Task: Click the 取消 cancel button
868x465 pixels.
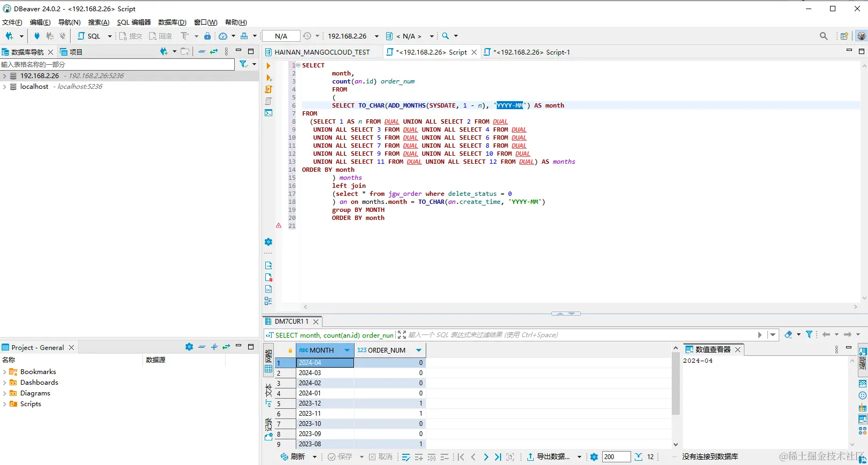Action: tap(380, 456)
